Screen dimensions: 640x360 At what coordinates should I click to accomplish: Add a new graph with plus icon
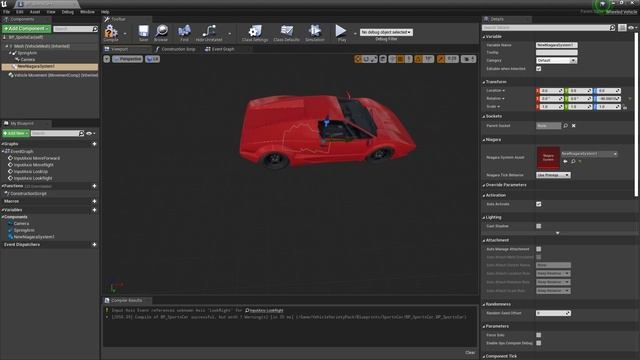(94, 144)
